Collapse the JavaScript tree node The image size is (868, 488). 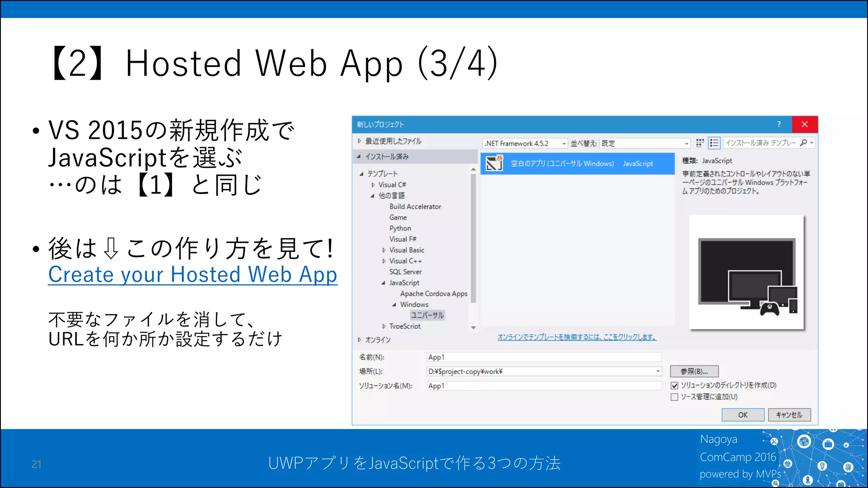coord(384,283)
